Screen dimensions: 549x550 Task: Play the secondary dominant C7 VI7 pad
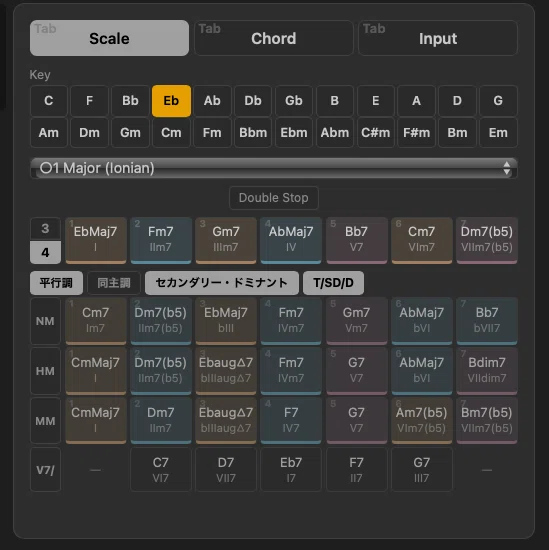point(161,470)
